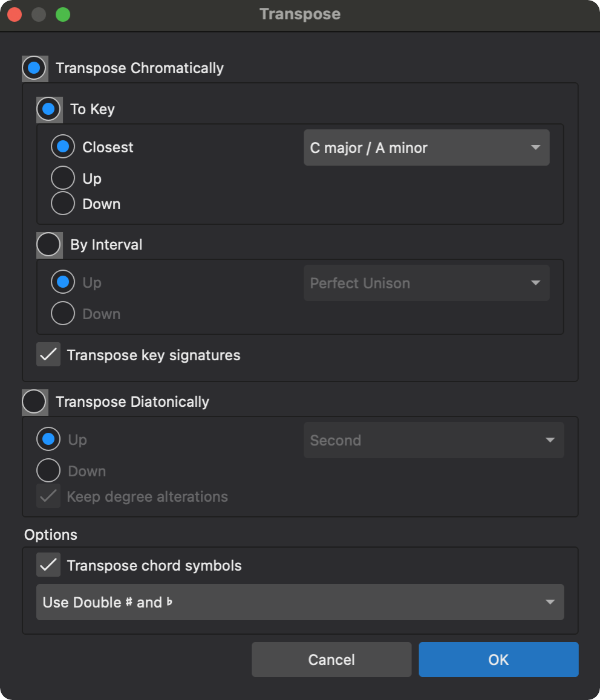600x700 pixels.
Task: Cancel the Transpose dialog
Action: point(331,659)
